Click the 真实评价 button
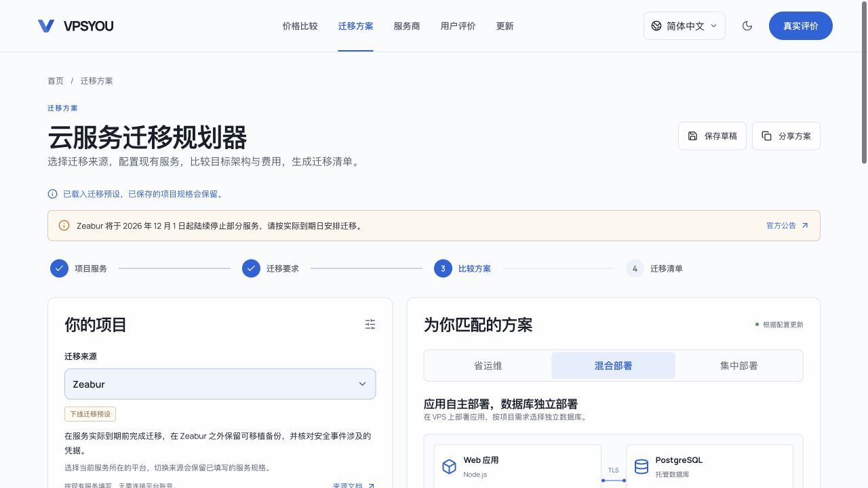Image resolution: width=868 pixels, height=488 pixels. (x=800, y=26)
